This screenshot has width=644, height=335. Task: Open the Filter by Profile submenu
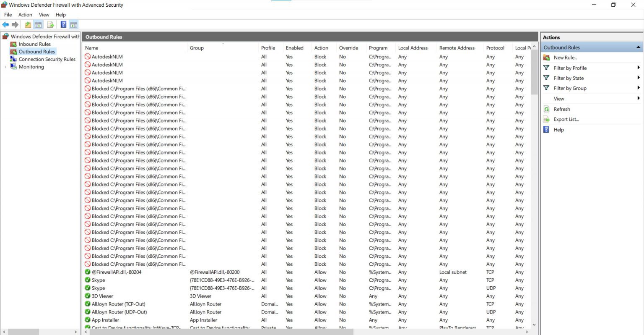click(571, 68)
